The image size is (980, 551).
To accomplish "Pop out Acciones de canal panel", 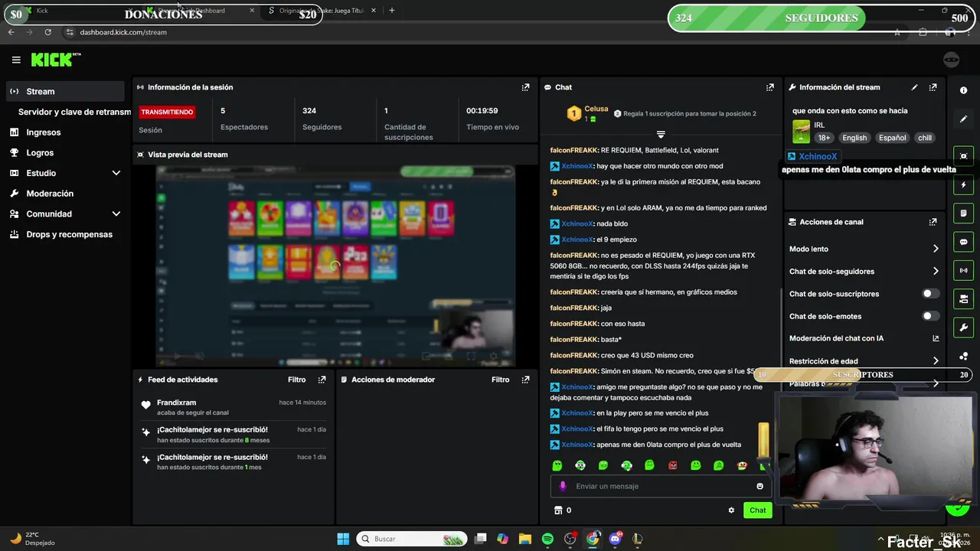I will click(933, 222).
